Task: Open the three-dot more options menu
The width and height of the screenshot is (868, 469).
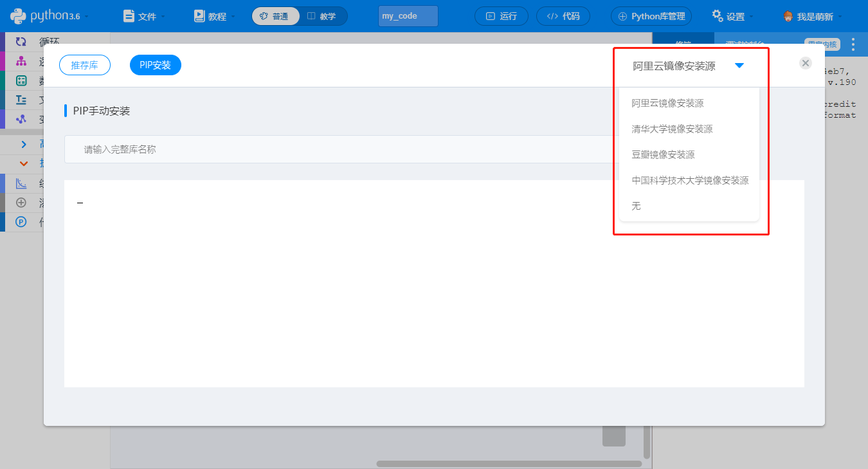Action: (853, 44)
